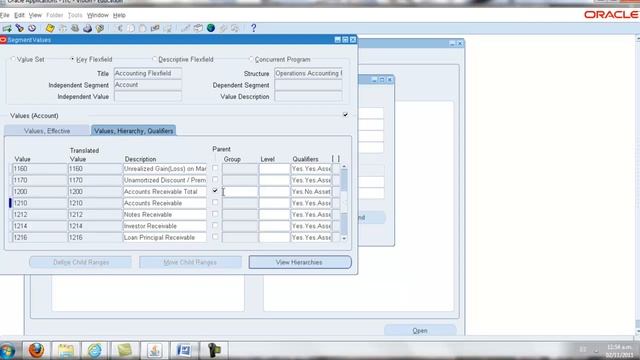Select the Value Set radio button

point(13,59)
